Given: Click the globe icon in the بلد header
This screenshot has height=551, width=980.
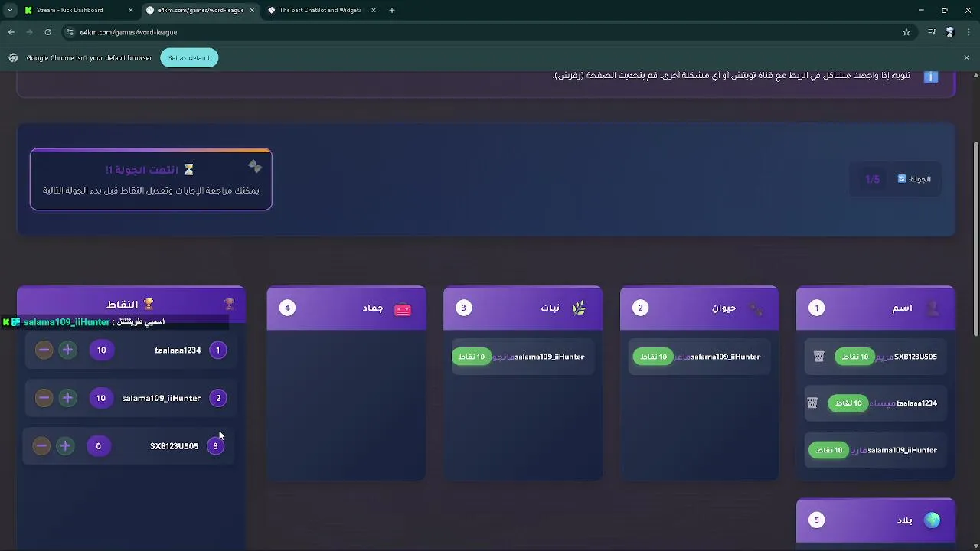Looking at the screenshot, I should coord(932,520).
